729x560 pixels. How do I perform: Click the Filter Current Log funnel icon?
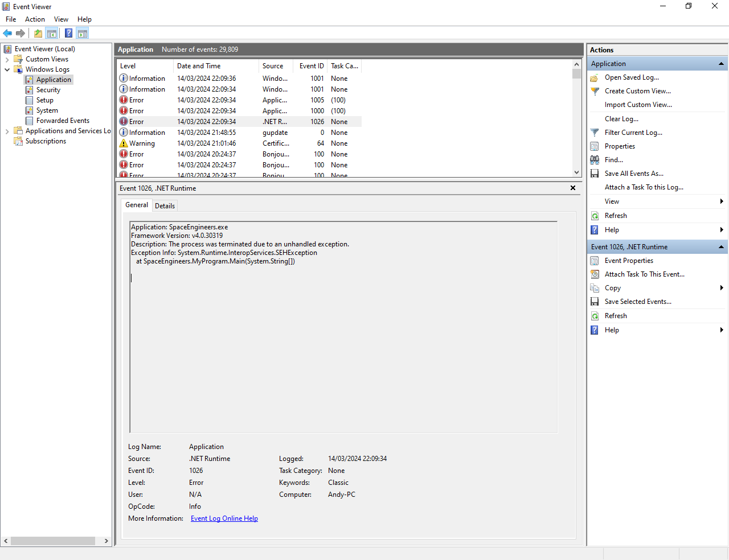click(595, 133)
